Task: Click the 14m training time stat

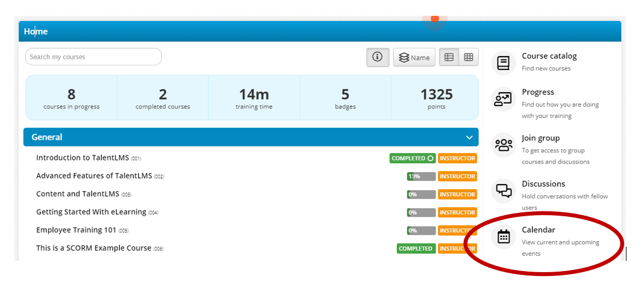Action: coord(254,98)
